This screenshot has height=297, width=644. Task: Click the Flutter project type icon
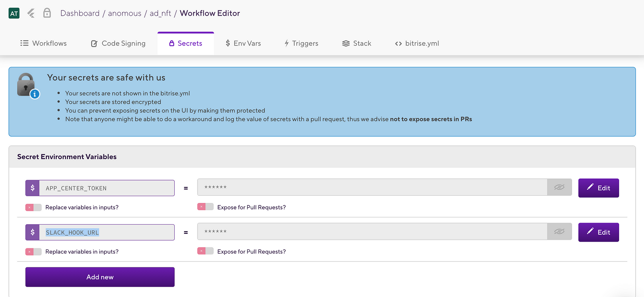[x=31, y=13]
